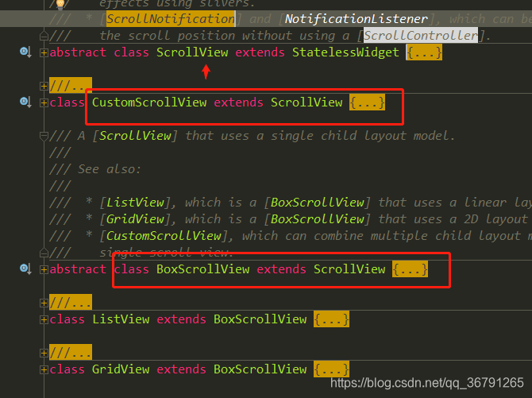The height and width of the screenshot is (398, 532).
Task: Expand the folded comment above GridView class
Action: (44, 353)
